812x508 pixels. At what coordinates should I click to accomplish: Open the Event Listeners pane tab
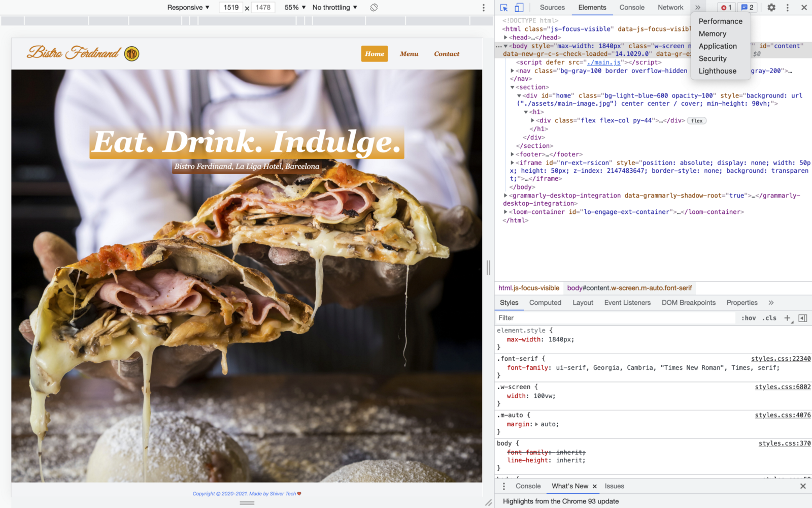627,303
